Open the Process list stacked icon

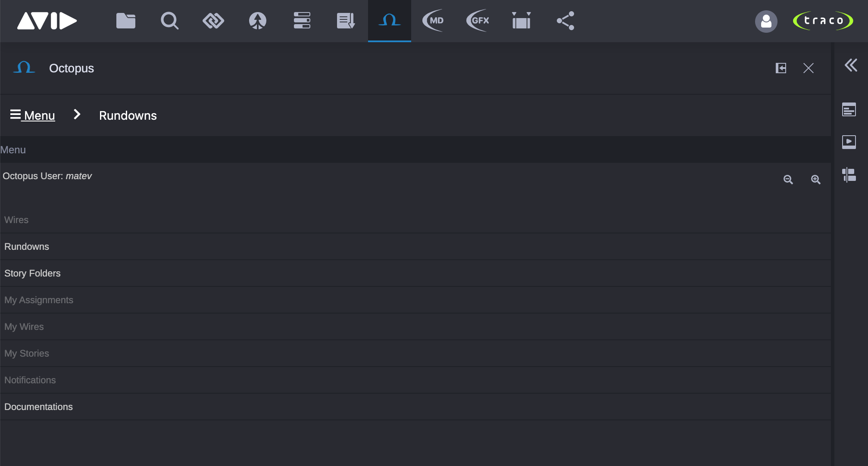point(302,21)
